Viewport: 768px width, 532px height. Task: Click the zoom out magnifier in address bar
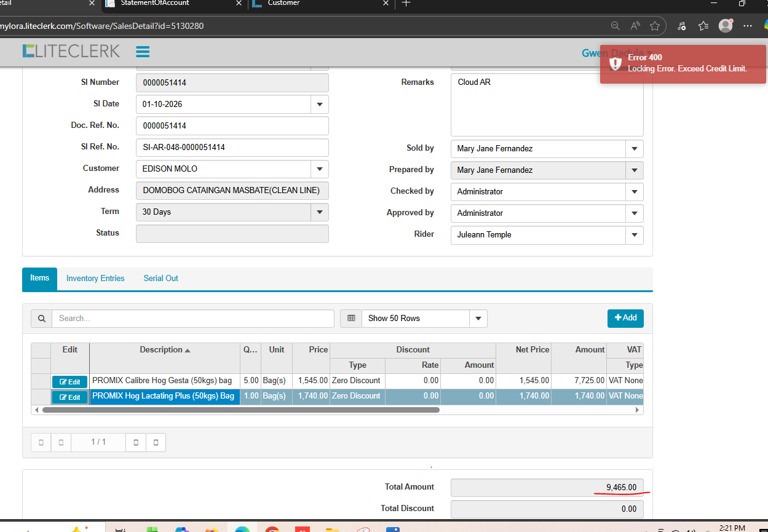pyautogui.click(x=615, y=26)
